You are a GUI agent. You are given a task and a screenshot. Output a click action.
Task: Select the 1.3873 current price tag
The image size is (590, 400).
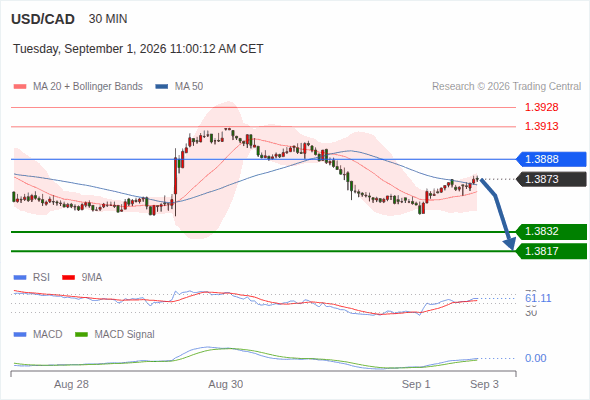552,179
